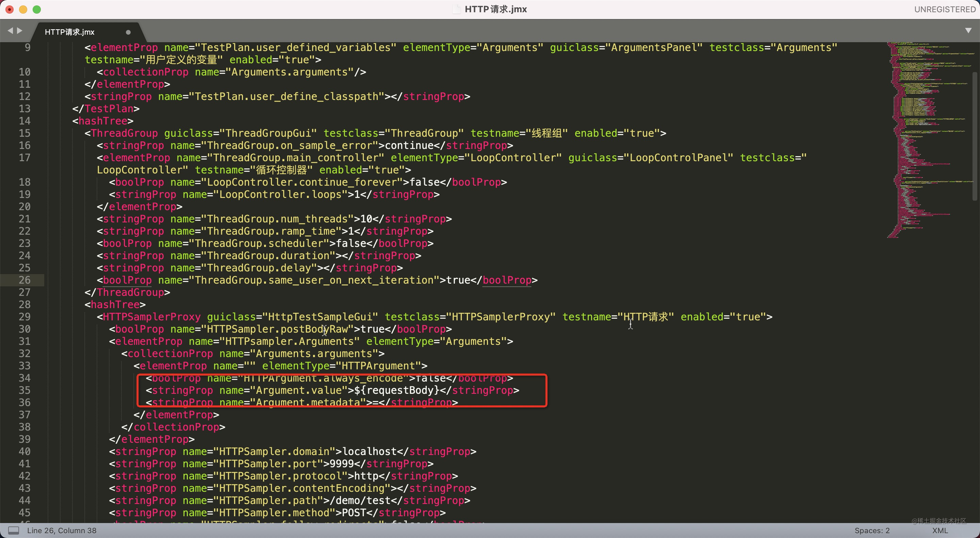
Task: Place cursor on ${requestBody} text
Action: coord(397,390)
